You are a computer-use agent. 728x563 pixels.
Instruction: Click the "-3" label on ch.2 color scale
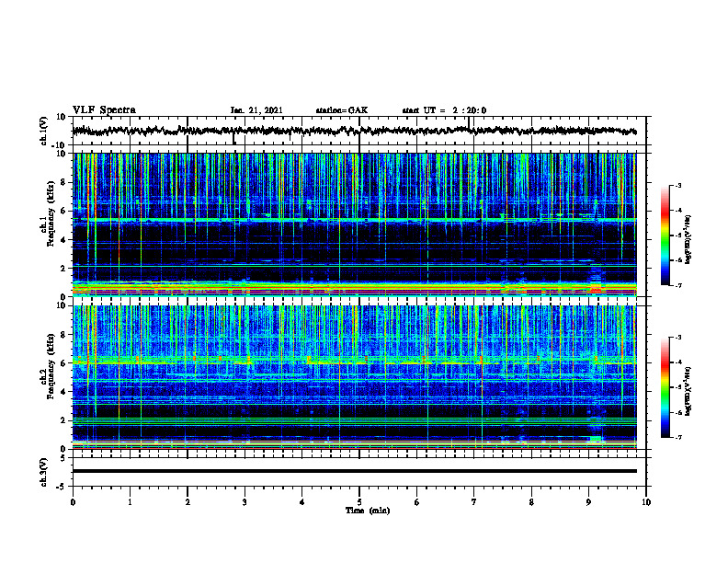click(x=678, y=338)
